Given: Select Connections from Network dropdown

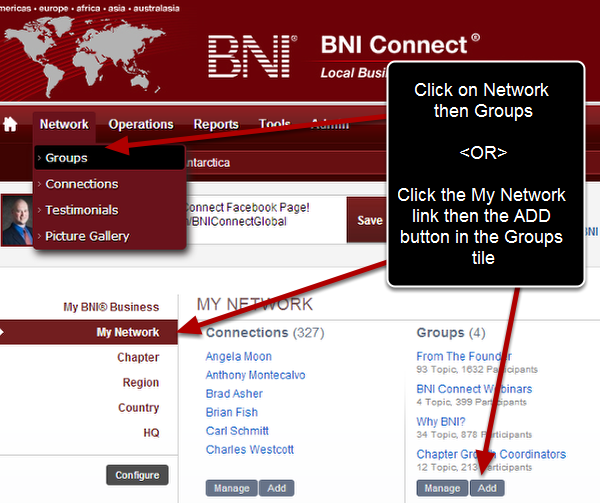Looking at the screenshot, I should [81, 184].
